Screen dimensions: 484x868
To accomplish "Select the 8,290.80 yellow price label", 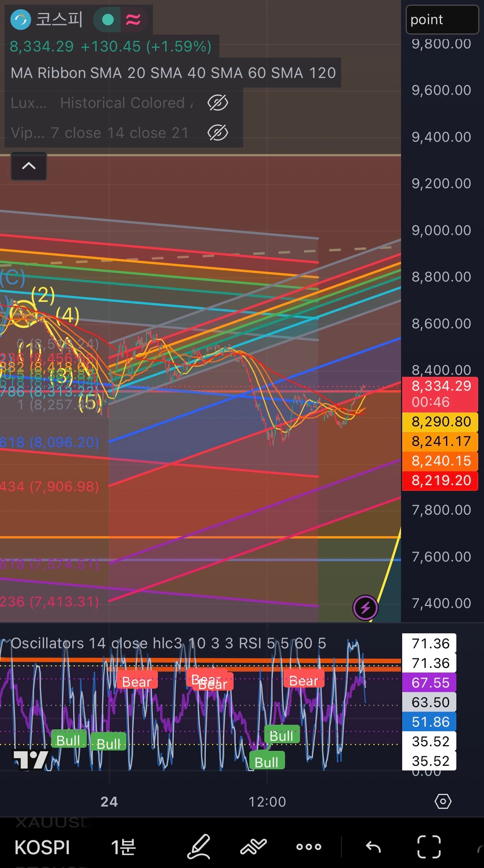I will tap(440, 422).
